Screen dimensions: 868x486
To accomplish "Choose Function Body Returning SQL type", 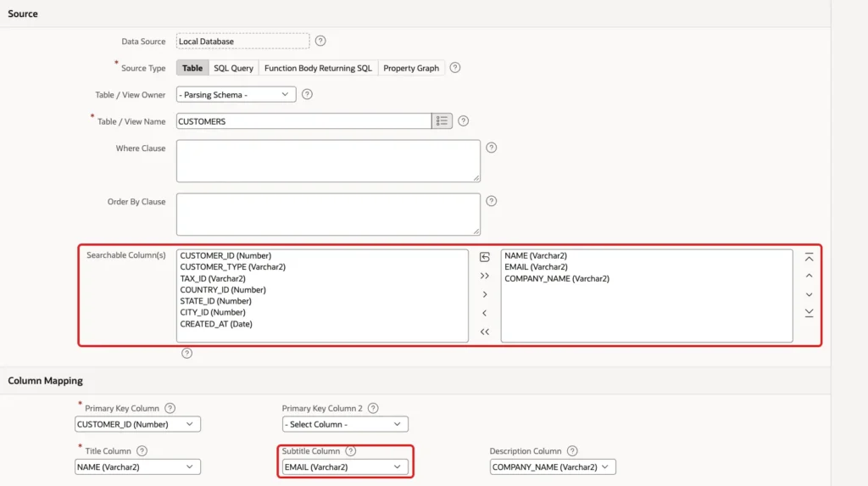I will tap(318, 68).
